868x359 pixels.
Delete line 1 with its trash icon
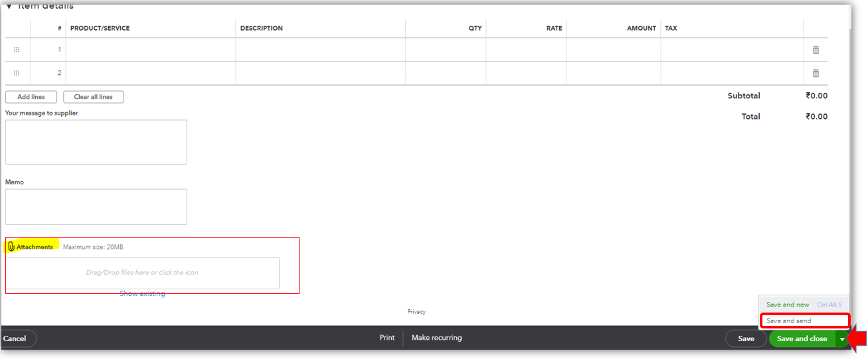pyautogui.click(x=816, y=50)
